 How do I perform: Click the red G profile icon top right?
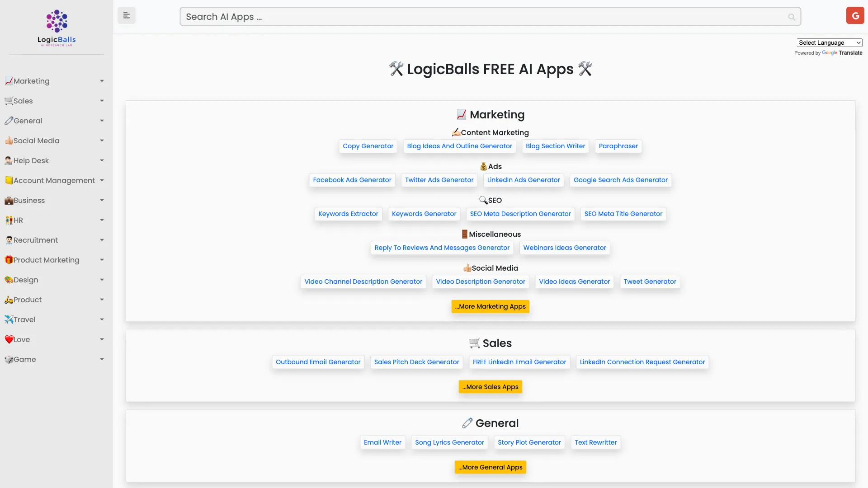pyautogui.click(x=855, y=15)
